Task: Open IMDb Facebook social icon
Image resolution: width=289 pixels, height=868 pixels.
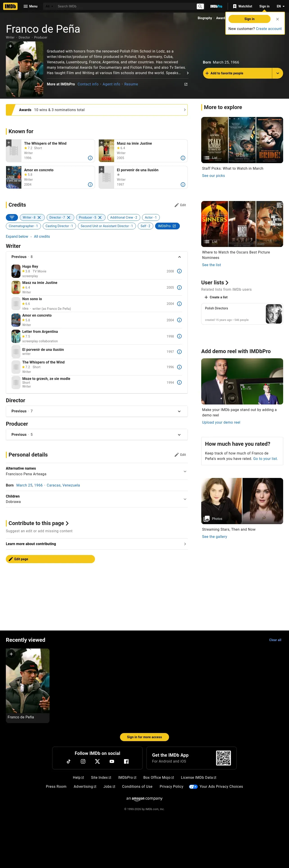Action: pyautogui.click(x=126, y=761)
